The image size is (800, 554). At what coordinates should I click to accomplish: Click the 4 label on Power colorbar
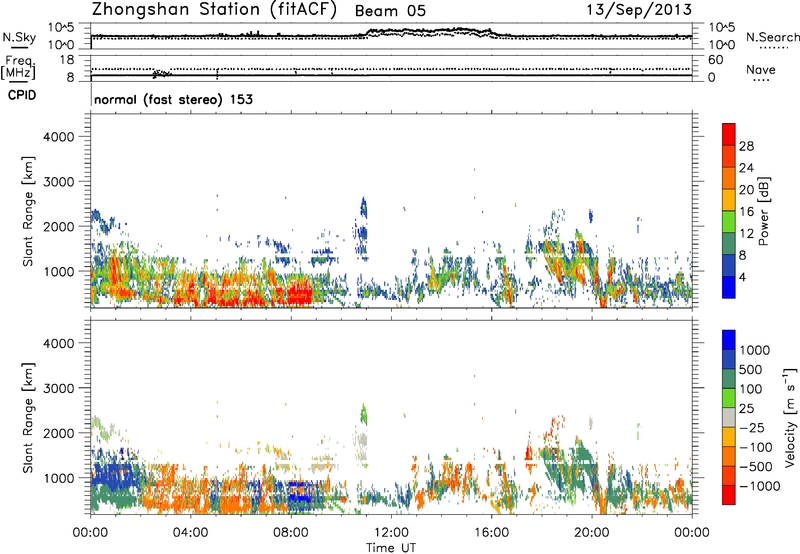743,277
